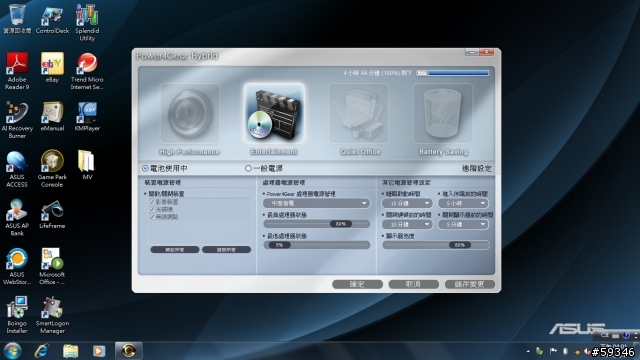Open the Recycle Bin desktop icon
Screen dimensions: 640x360
coord(17,18)
